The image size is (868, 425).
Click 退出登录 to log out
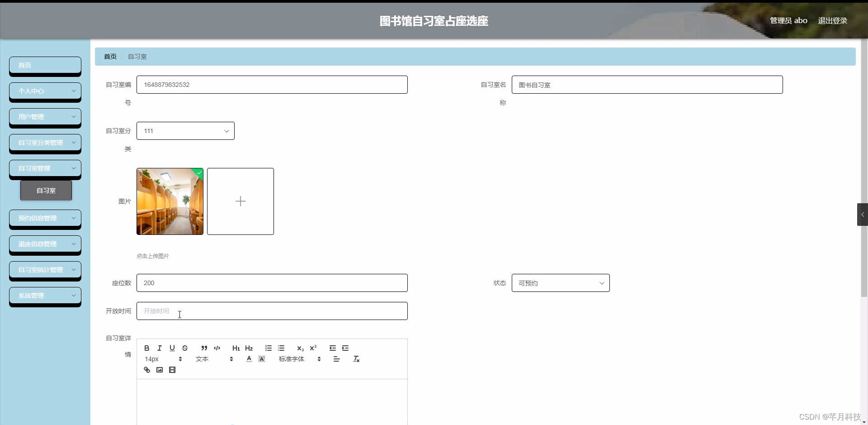click(832, 20)
